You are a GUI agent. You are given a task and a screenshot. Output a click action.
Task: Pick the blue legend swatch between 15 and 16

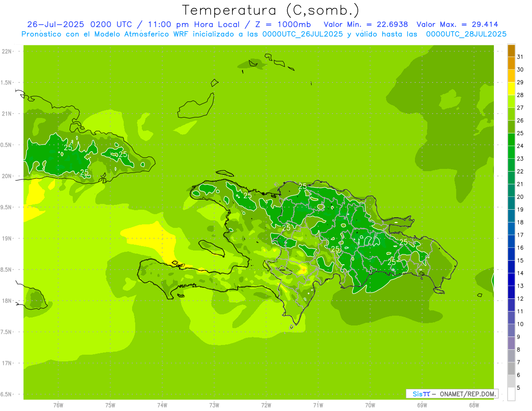(511, 254)
